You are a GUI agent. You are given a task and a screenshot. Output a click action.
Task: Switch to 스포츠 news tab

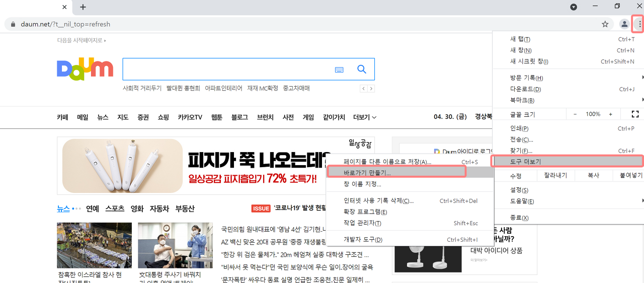click(115, 208)
